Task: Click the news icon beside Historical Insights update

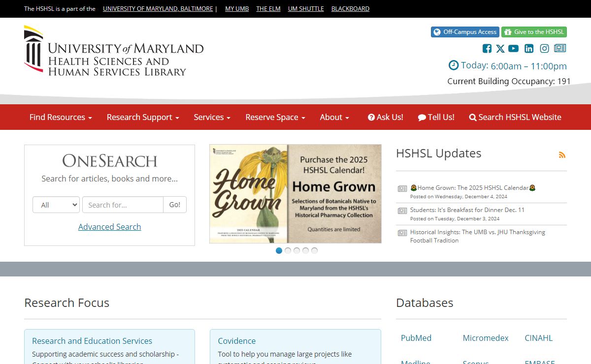Action: point(402,233)
